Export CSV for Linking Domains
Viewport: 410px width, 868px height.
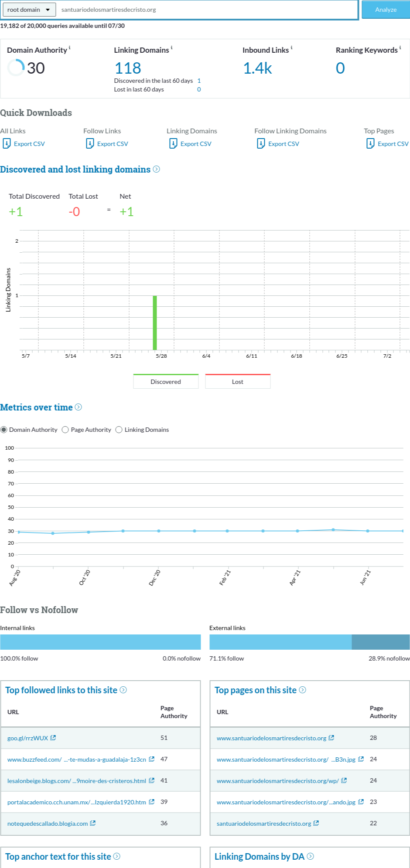click(x=196, y=144)
